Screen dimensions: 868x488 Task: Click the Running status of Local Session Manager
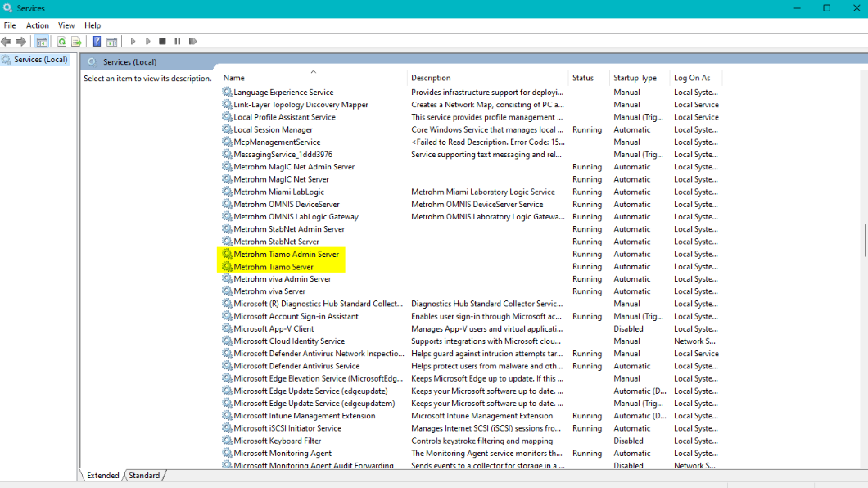pyautogui.click(x=587, y=129)
